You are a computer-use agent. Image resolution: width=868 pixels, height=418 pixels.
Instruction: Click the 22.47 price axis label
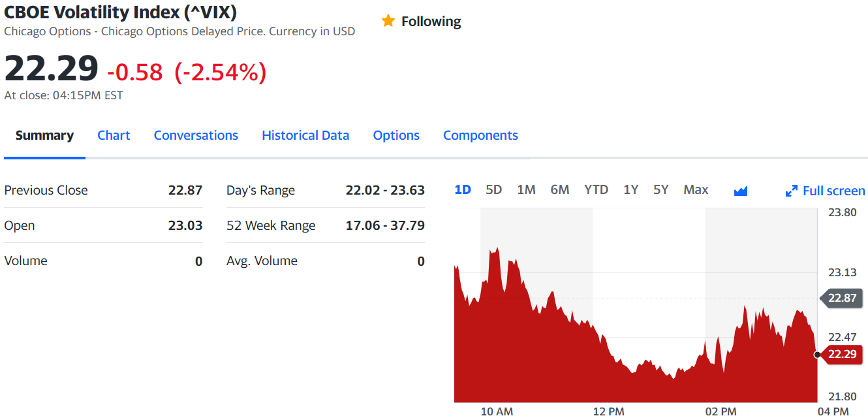point(842,337)
